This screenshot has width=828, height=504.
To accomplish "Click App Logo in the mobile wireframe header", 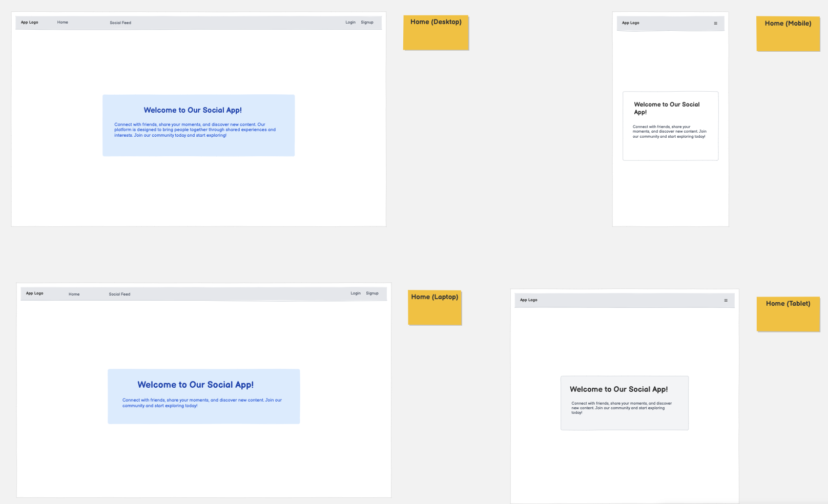I will 630,23.
